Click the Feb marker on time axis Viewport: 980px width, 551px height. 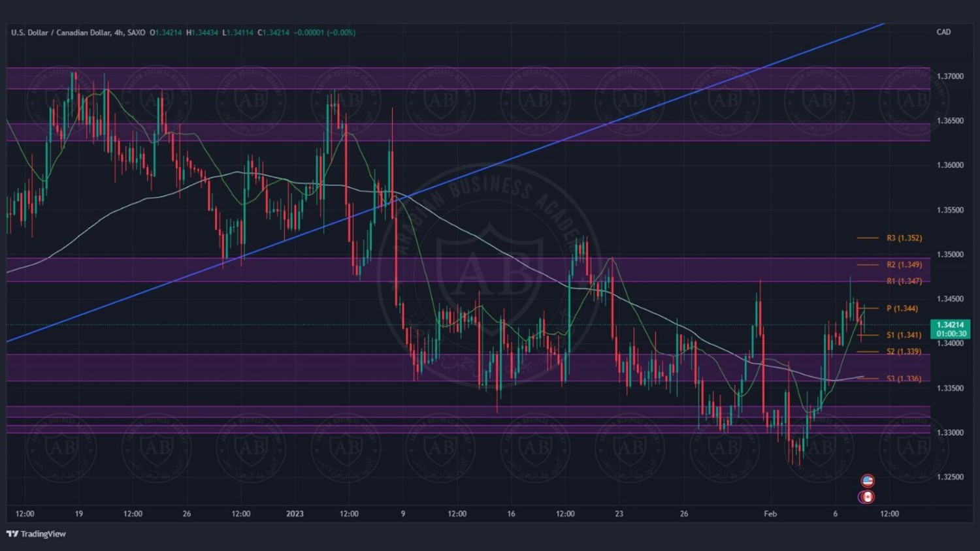pos(770,514)
